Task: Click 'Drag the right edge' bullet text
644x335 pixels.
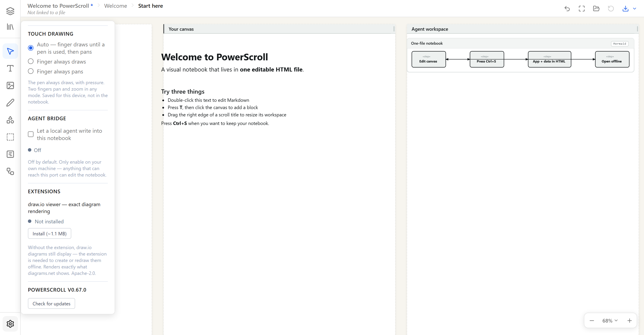Action: [x=227, y=115]
